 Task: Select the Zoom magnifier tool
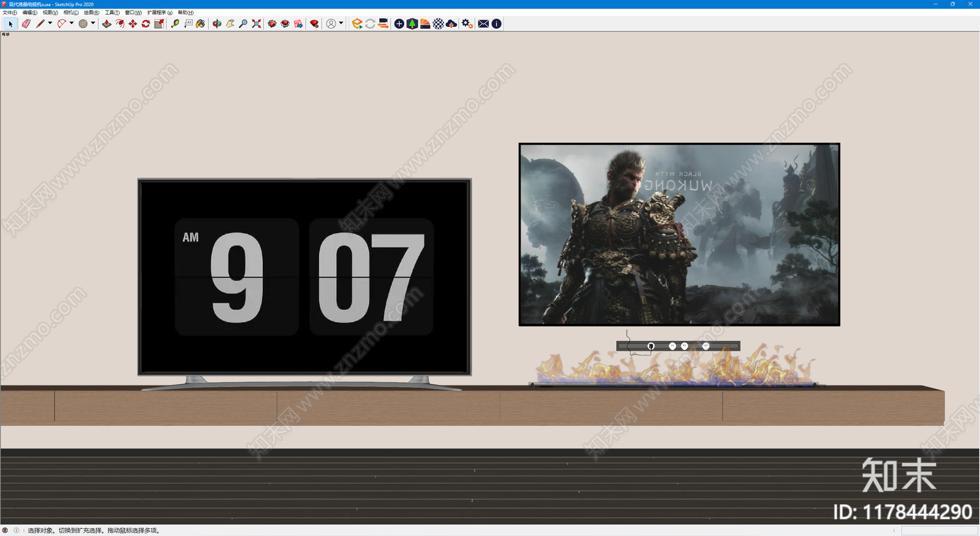(x=243, y=24)
